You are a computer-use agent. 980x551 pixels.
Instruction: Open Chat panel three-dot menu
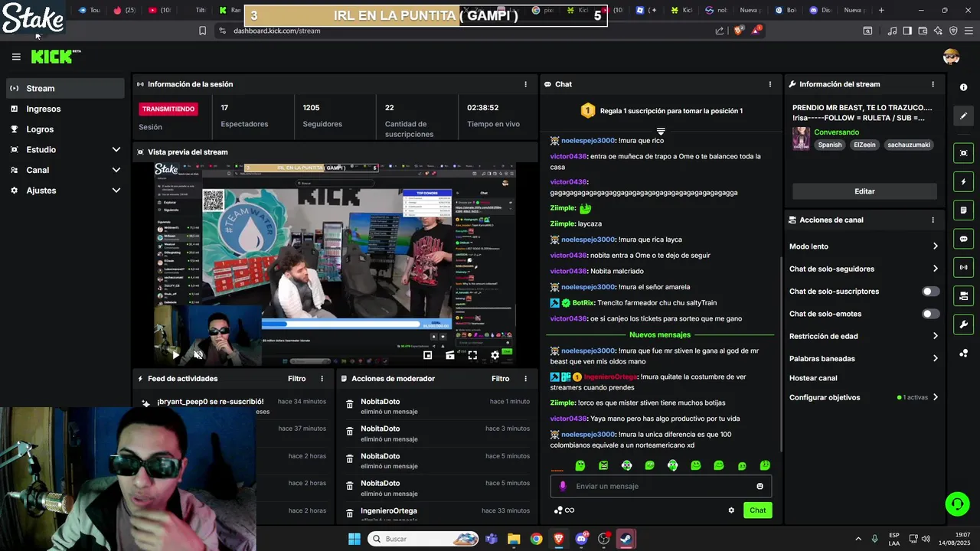point(770,84)
